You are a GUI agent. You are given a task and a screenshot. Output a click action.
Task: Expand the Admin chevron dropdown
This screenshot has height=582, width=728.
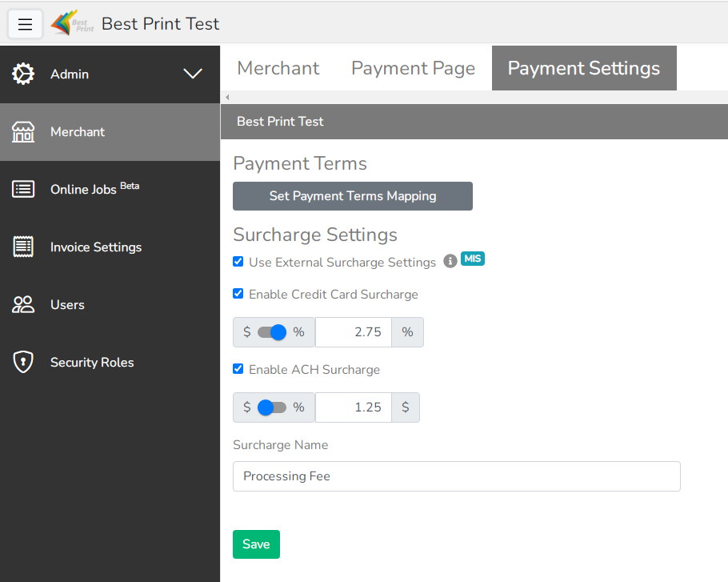[x=192, y=74]
